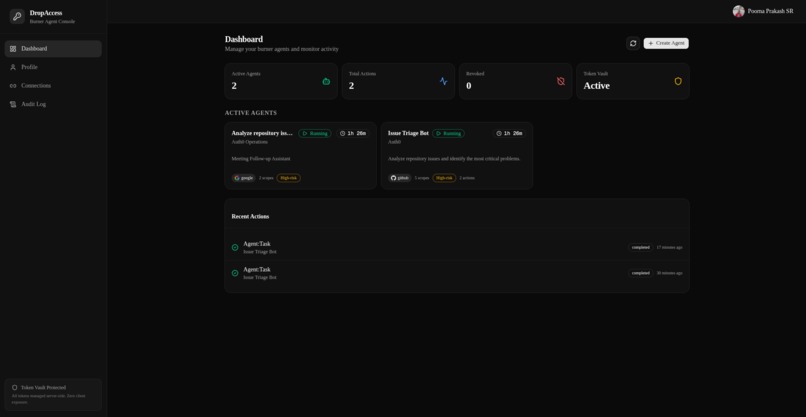Select the Active Agents stat card label

point(246,74)
